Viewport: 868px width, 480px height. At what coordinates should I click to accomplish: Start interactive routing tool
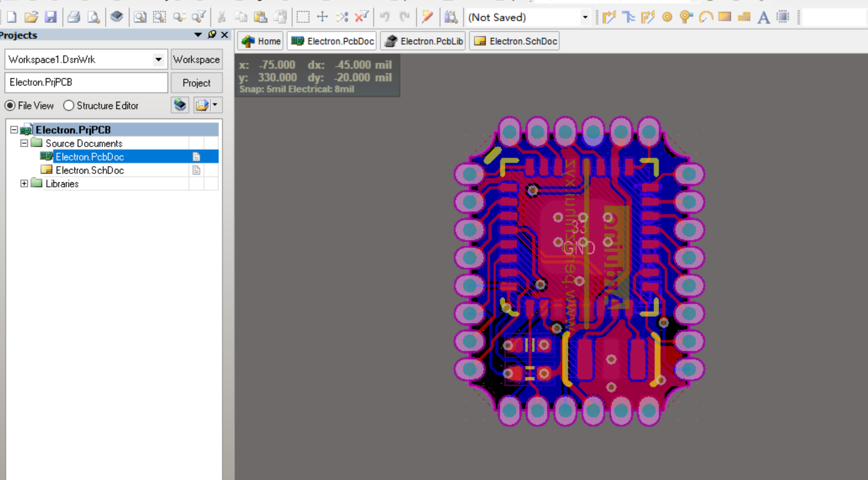609,17
